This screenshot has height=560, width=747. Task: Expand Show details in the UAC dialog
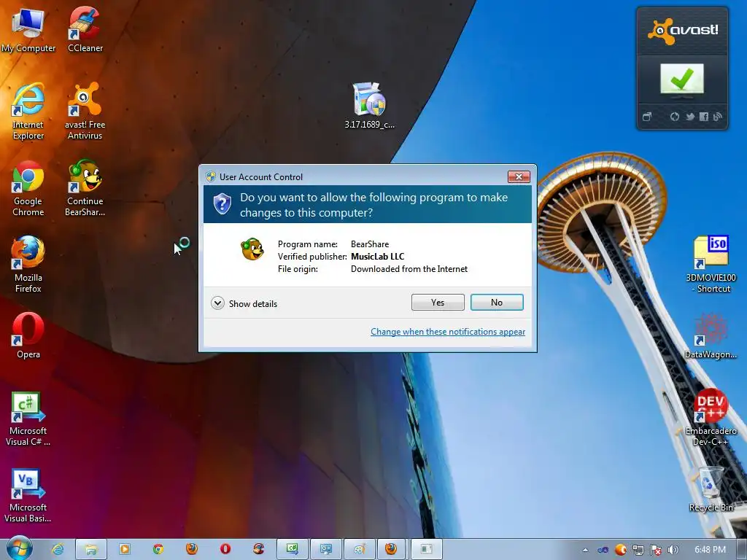pos(244,303)
